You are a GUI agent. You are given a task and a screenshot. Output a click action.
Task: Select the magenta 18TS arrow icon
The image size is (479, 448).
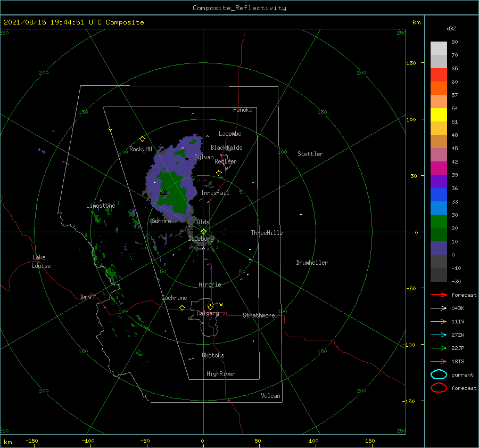pos(439,362)
